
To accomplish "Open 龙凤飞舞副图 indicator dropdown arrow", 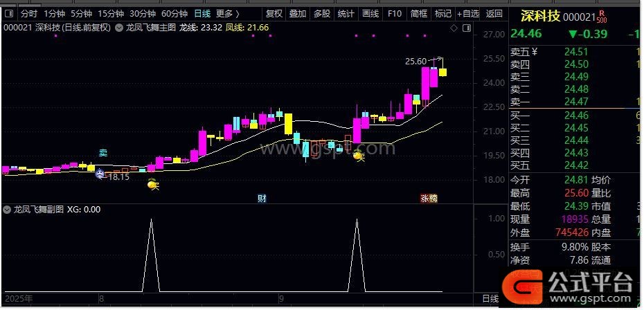I will (x=8, y=209).
